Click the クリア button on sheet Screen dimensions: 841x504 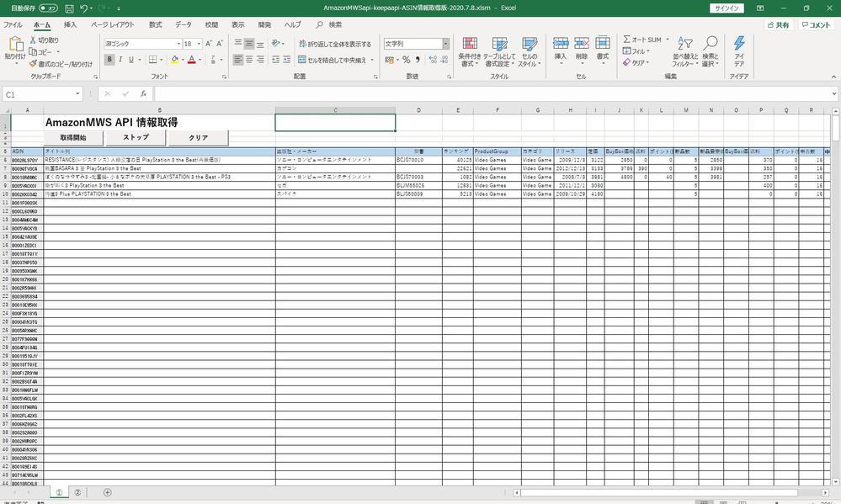[x=199, y=138]
